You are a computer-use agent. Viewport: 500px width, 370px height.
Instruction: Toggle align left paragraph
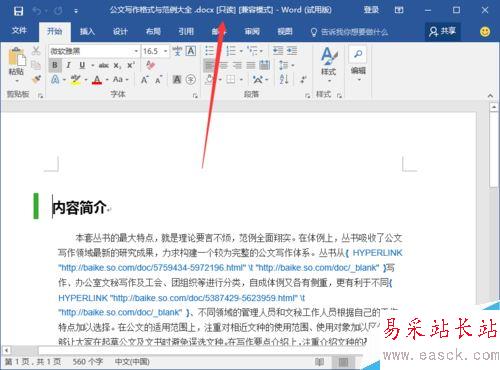(209, 65)
